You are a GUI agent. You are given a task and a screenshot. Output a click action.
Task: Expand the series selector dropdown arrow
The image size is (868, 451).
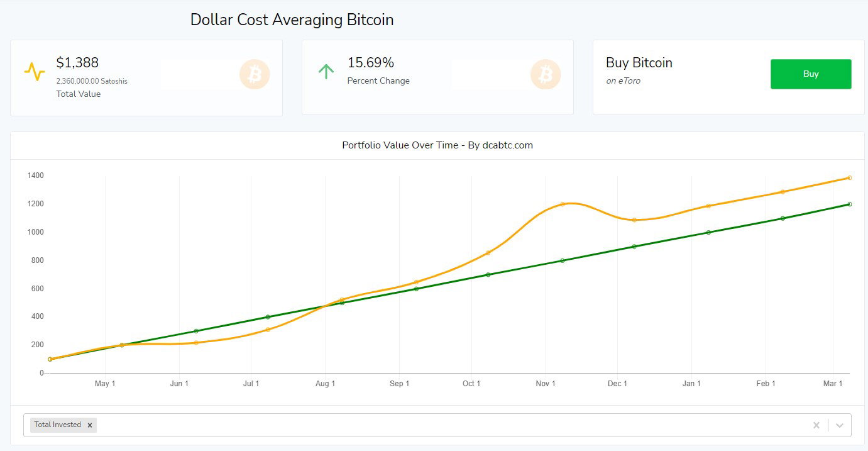click(839, 425)
